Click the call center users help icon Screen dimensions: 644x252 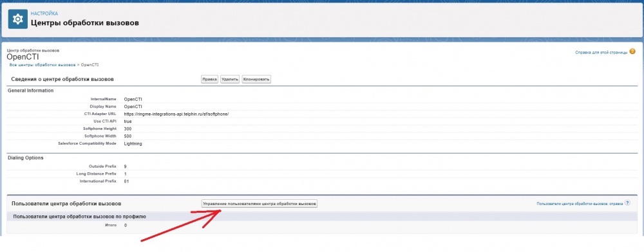click(627, 203)
